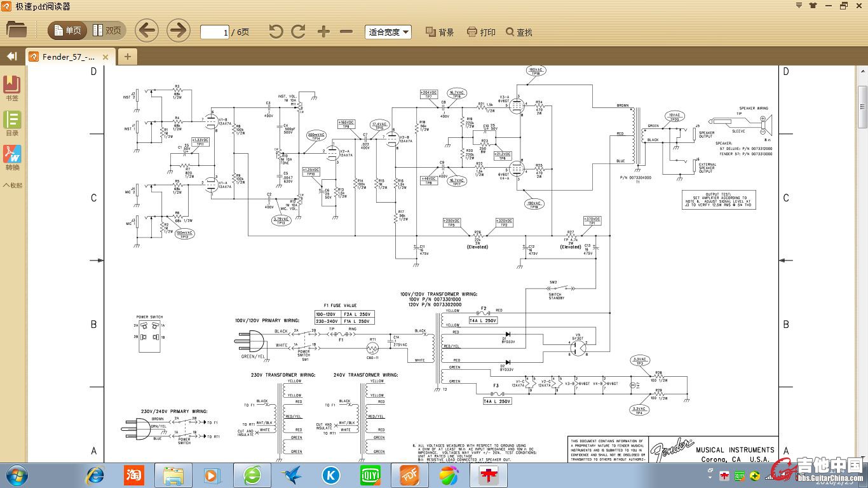Image resolution: width=868 pixels, height=488 pixels.
Task: Go to the next page arrow
Action: 179,30
